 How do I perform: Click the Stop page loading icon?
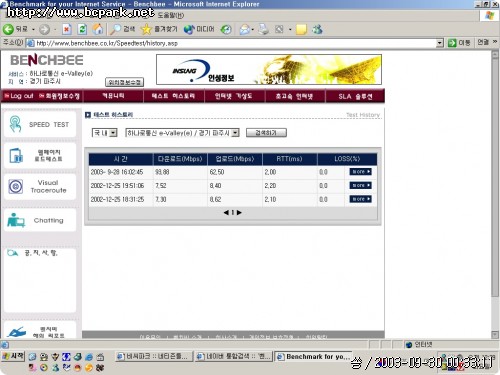click(x=67, y=29)
